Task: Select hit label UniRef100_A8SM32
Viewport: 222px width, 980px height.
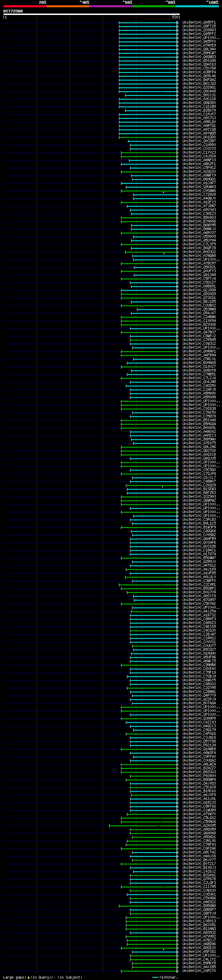Action: [x=199, y=932]
